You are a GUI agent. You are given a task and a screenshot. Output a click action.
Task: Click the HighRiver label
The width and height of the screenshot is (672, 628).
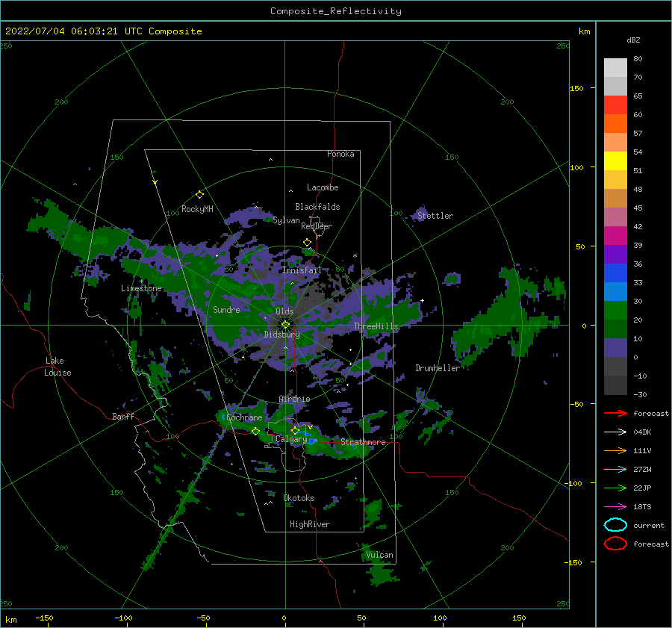(310, 524)
